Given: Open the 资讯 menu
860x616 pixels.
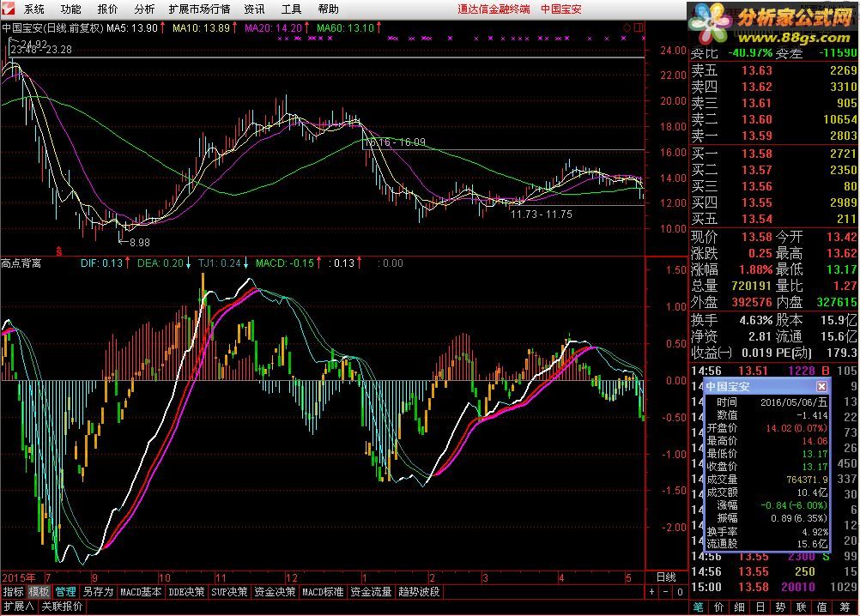Looking at the screenshot, I should [254, 9].
